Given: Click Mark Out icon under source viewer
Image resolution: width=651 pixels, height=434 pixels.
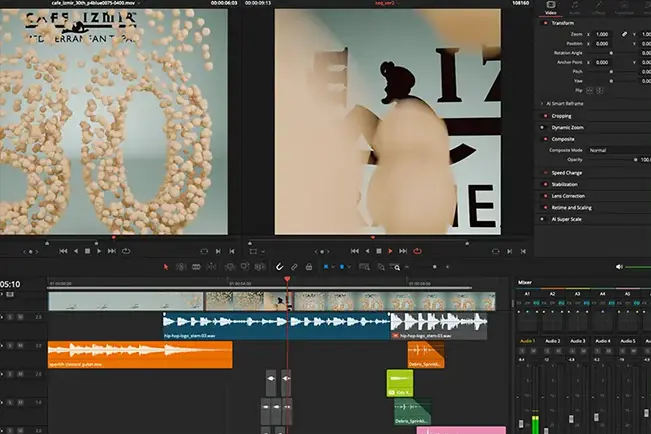Looking at the screenshot, I should (x=232, y=251).
